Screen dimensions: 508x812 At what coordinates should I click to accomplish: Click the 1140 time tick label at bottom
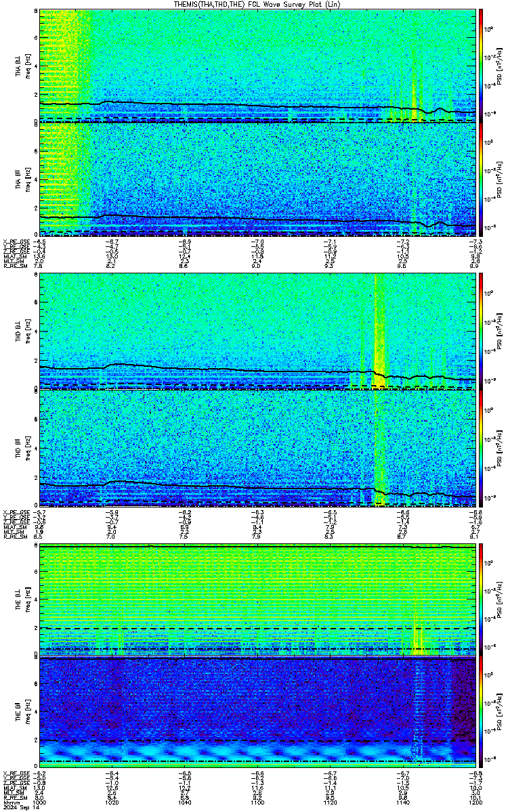click(403, 803)
